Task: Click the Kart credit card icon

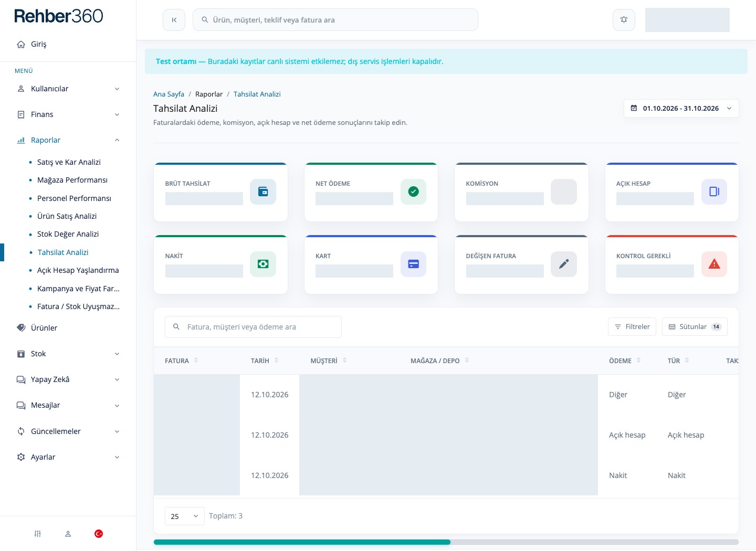Action: [x=413, y=264]
